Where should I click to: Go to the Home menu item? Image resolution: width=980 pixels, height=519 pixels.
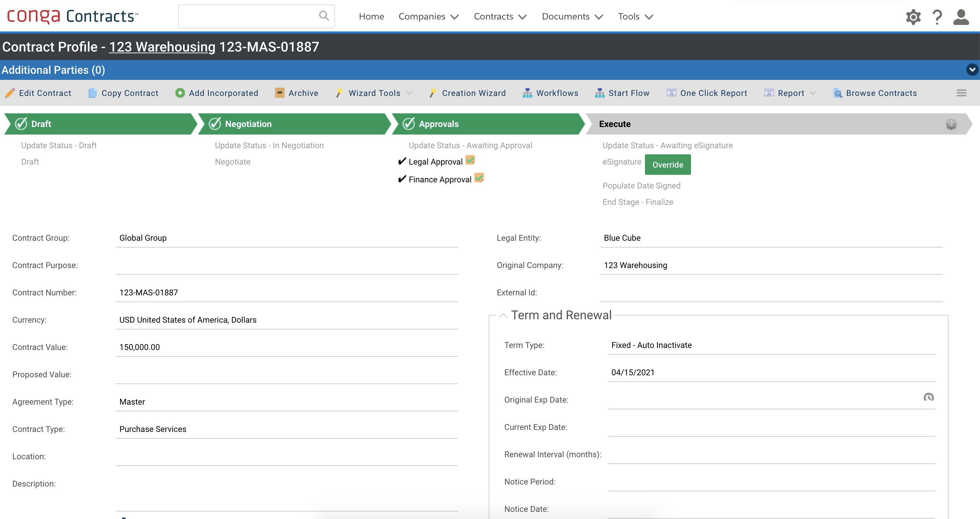pyautogui.click(x=371, y=16)
